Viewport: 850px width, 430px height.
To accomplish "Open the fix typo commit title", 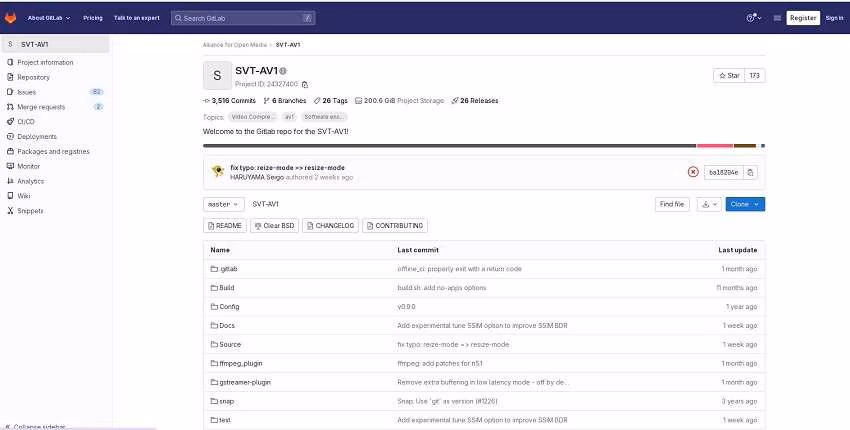I will click(287, 168).
